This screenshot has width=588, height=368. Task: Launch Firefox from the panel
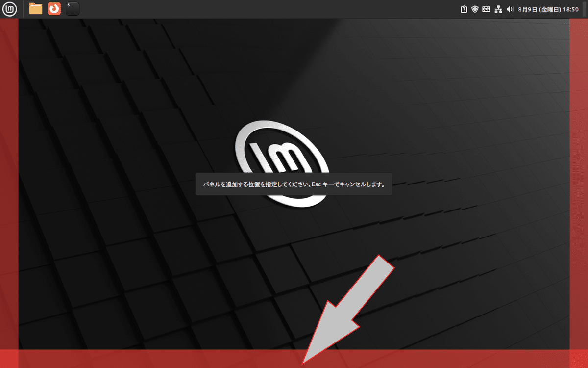click(54, 9)
